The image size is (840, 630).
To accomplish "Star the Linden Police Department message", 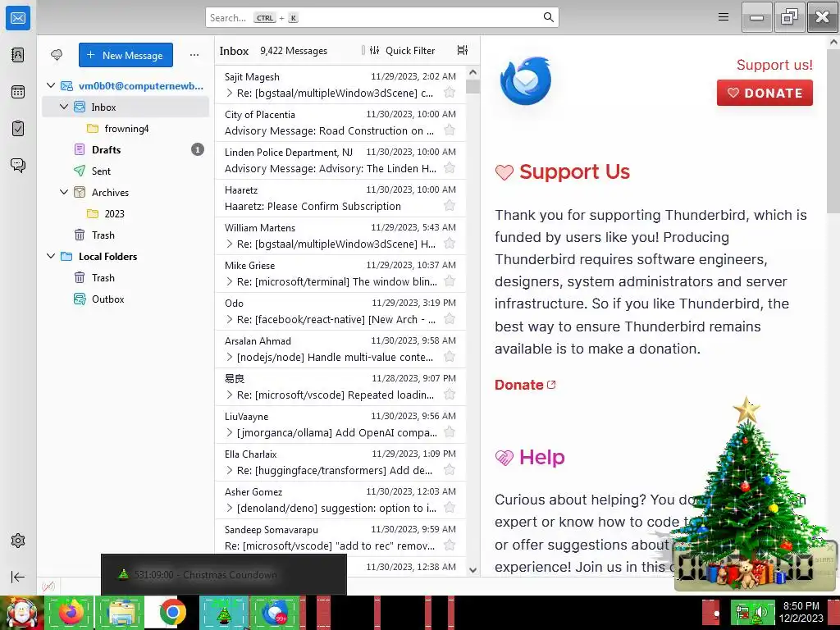I will (450, 167).
